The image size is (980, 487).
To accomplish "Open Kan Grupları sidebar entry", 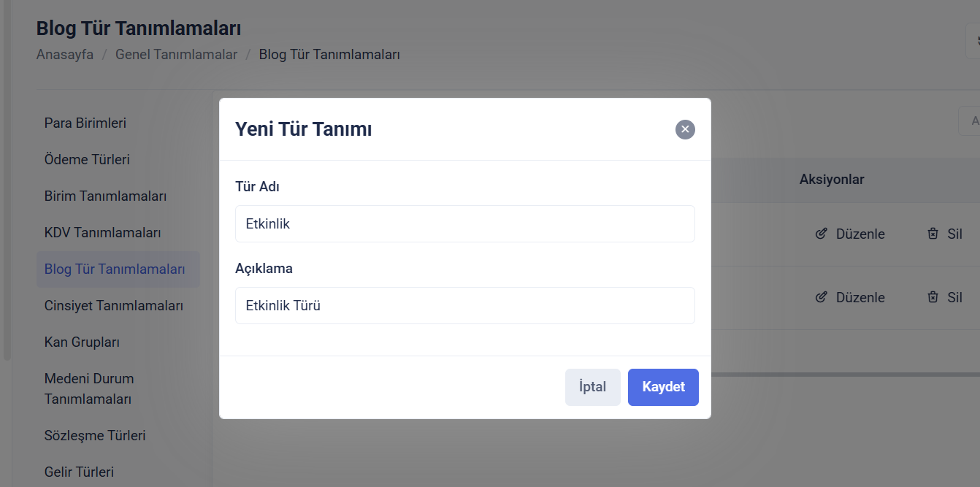I will pos(82,342).
